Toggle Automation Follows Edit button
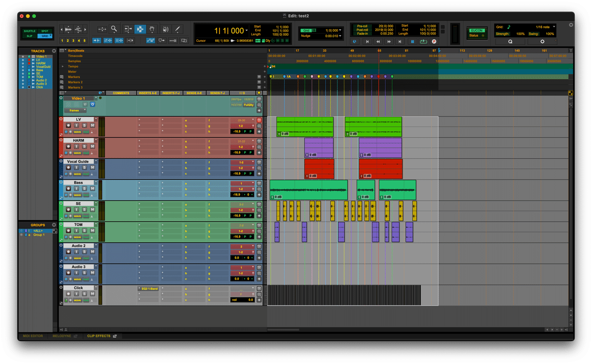592x364 pixels. (150, 40)
